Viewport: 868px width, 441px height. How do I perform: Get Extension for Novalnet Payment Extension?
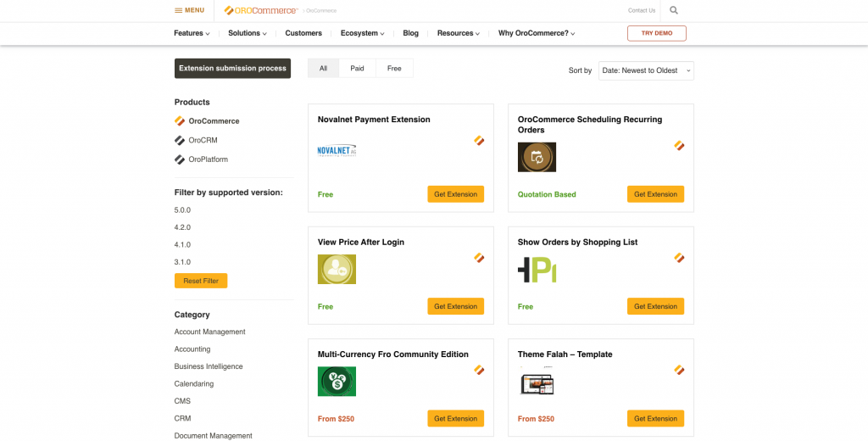[455, 194]
